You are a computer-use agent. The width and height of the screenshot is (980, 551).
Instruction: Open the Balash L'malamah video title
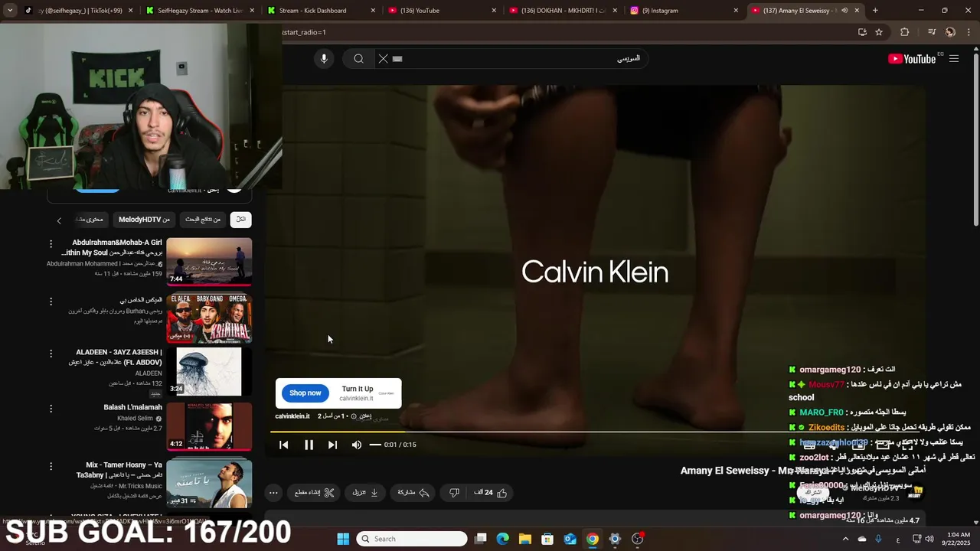[132, 407]
